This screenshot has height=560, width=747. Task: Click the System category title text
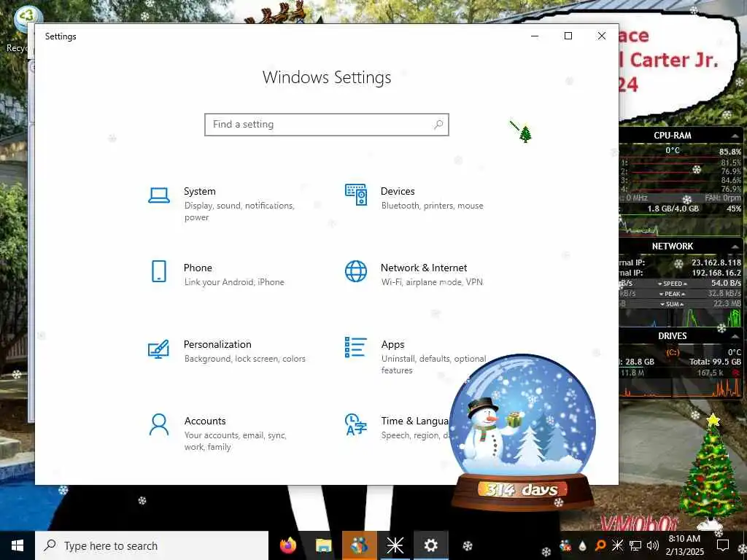pos(200,192)
